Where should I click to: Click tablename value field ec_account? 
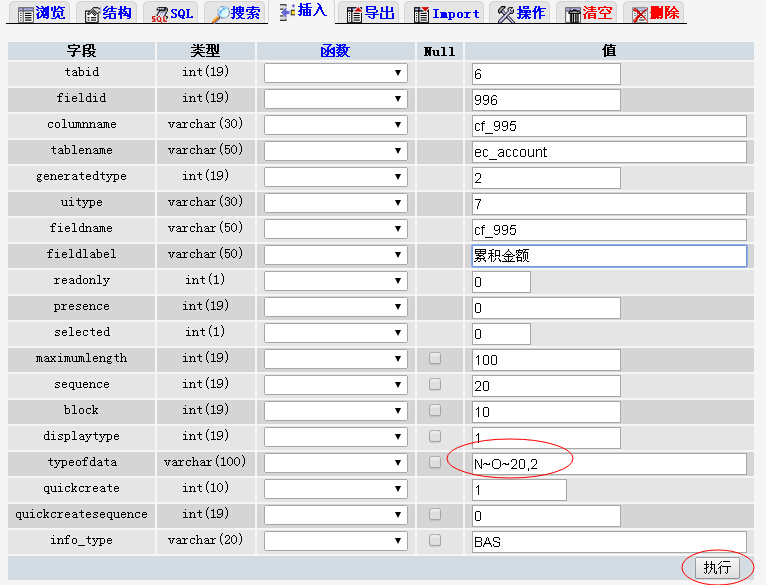coord(609,152)
